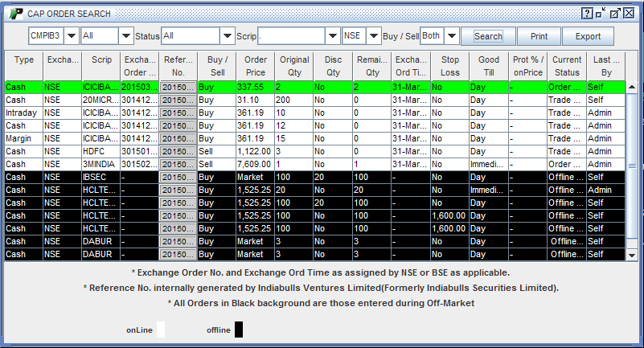Expand the Scrip dropdown arrow

[333, 35]
